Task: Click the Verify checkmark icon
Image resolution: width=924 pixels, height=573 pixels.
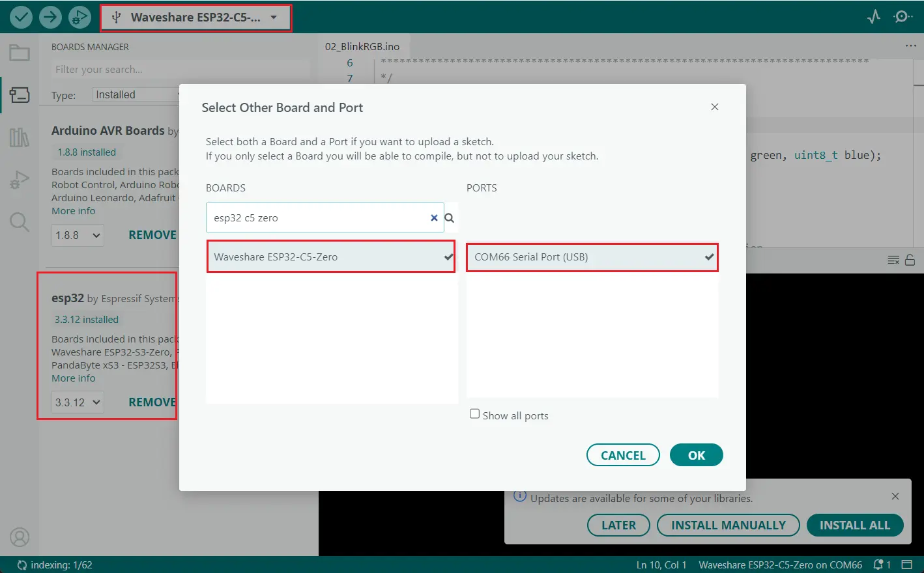Action: point(21,17)
